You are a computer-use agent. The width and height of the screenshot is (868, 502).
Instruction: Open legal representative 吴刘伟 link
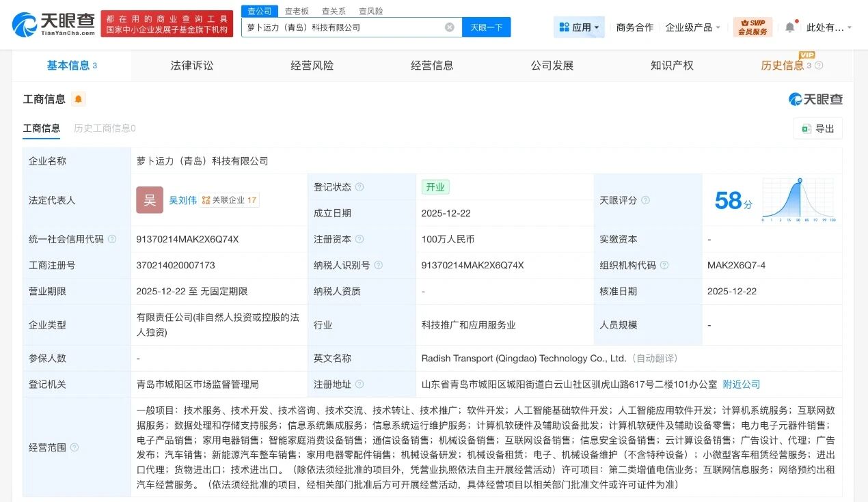[183, 200]
